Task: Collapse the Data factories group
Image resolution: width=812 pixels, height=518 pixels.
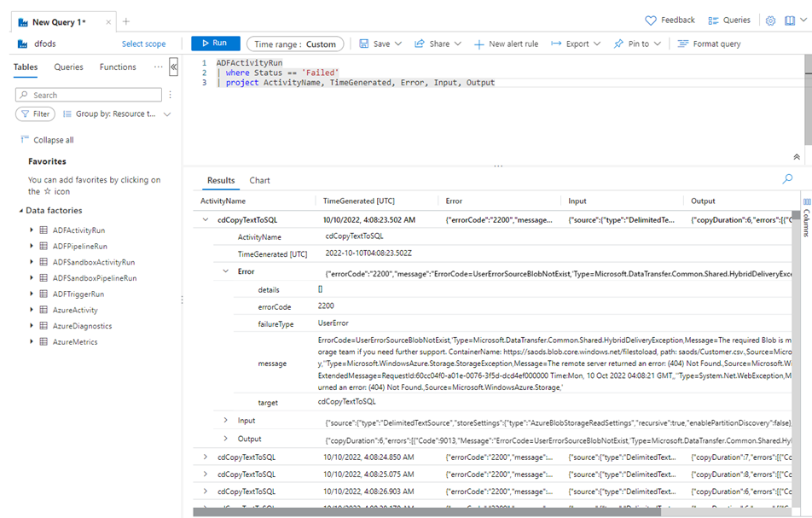Action: 21,211
